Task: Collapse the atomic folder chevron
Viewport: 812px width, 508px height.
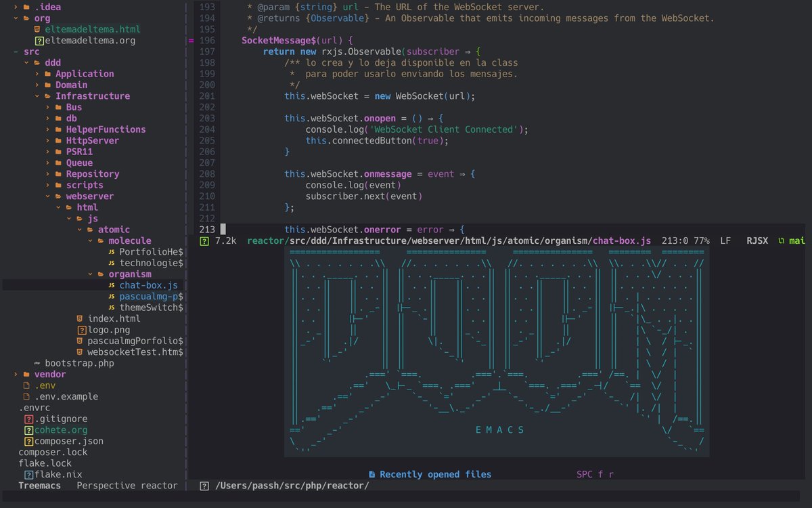Action: pyautogui.click(x=80, y=230)
